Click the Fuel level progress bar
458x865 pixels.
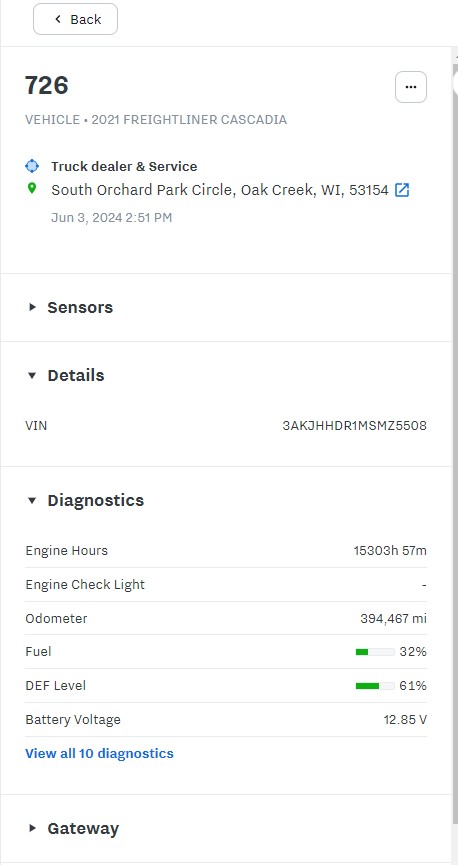click(375, 652)
